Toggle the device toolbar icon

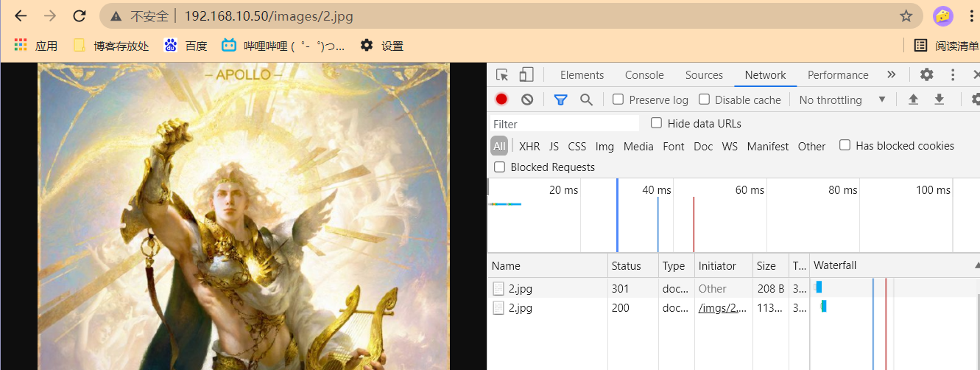[x=526, y=74]
